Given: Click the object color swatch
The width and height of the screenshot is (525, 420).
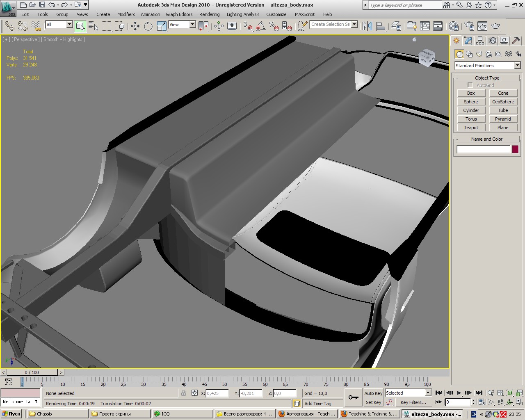Looking at the screenshot, I should (x=515, y=149).
